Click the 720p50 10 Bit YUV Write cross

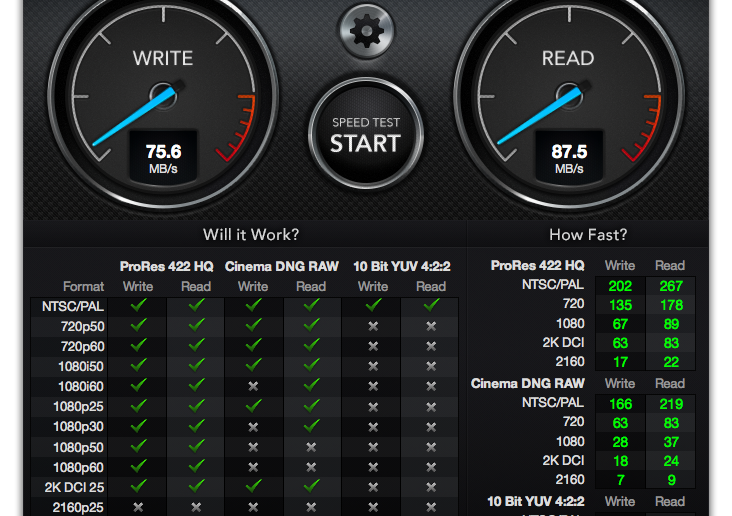point(373,326)
